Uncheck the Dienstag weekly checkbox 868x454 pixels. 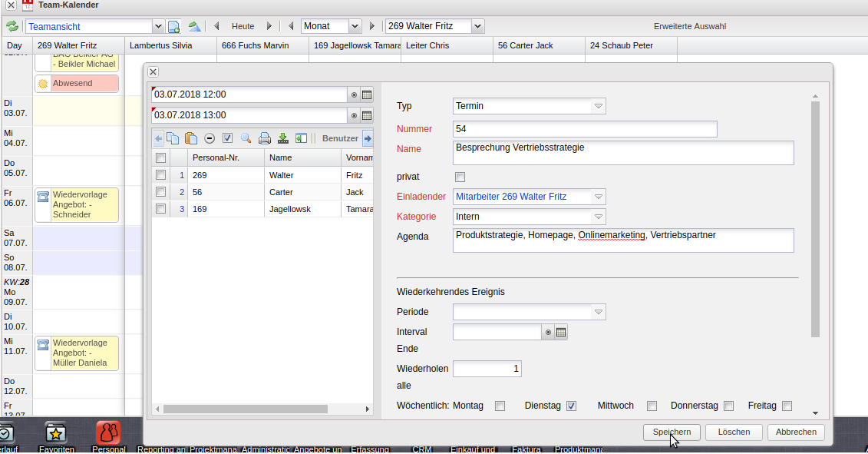pos(571,406)
